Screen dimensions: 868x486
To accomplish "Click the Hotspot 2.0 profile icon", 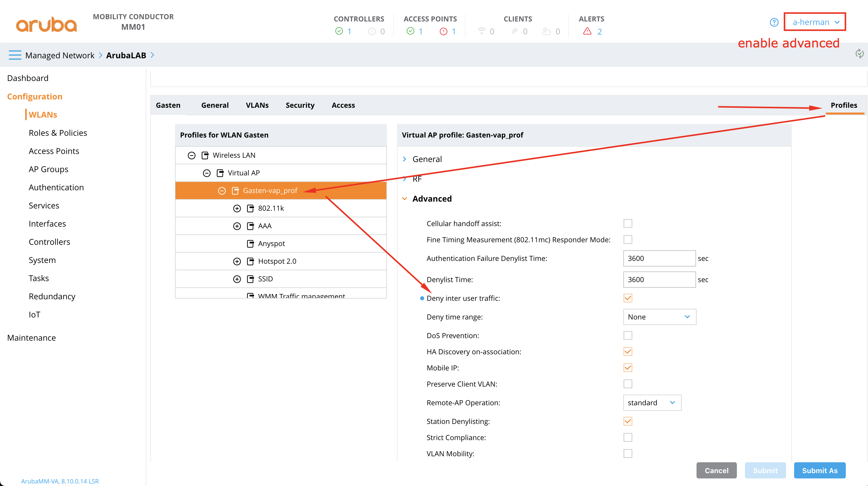I will pyautogui.click(x=250, y=261).
